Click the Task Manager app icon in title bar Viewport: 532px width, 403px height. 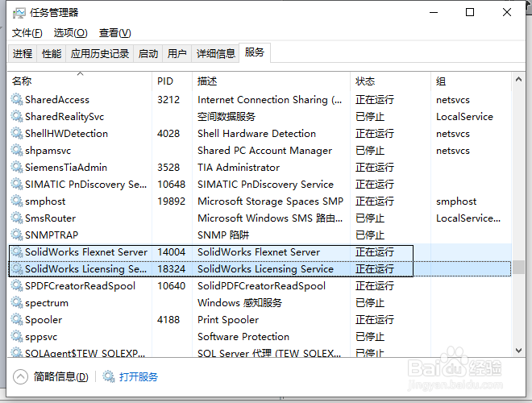click(19, 13)
